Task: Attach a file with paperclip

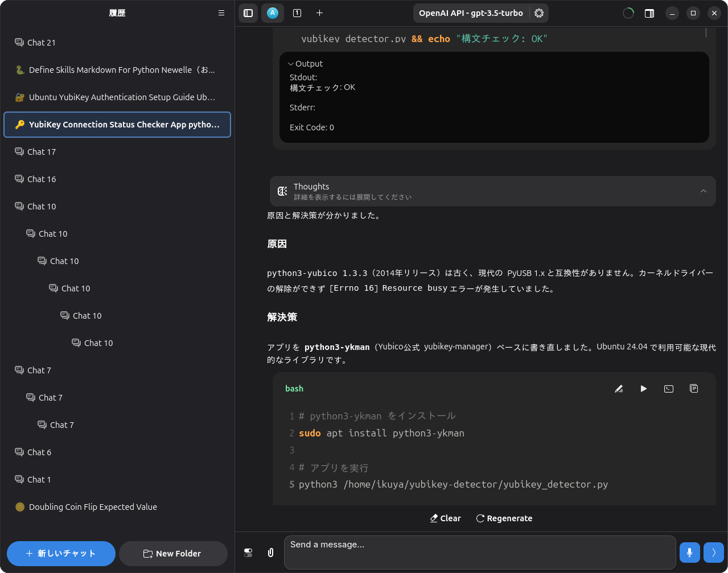Action: pyautogui.click(x=271, y=553)
